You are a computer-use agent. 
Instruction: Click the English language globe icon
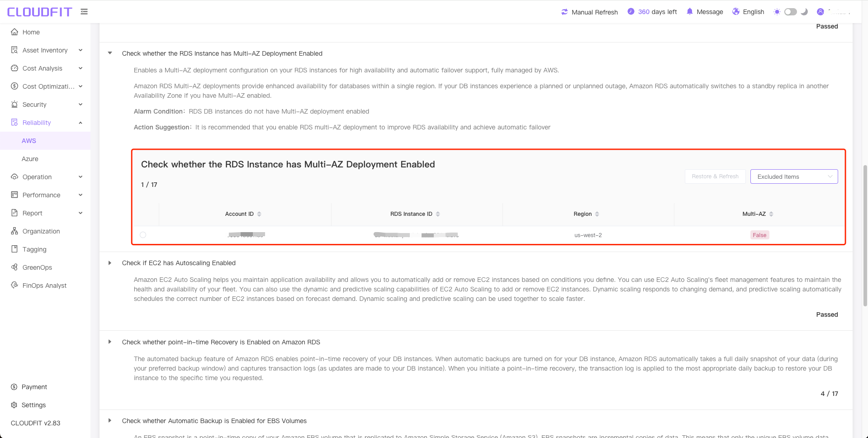tap(736, 12)
